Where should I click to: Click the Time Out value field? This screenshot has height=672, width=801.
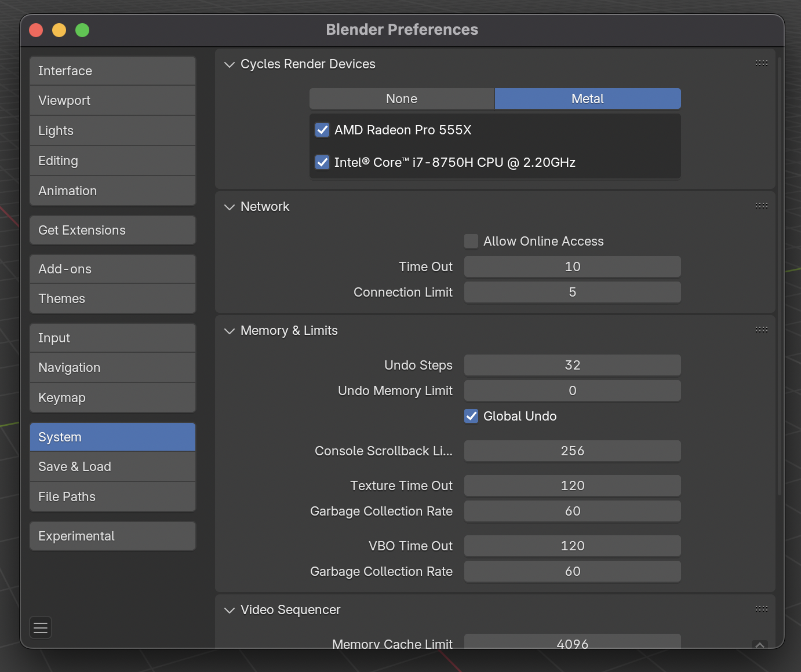(x=573, y=266)
